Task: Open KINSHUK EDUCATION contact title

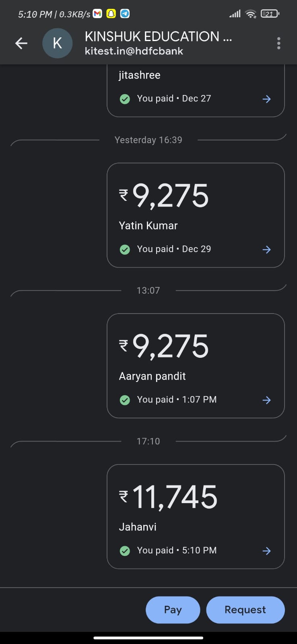Action: (158, 37)
